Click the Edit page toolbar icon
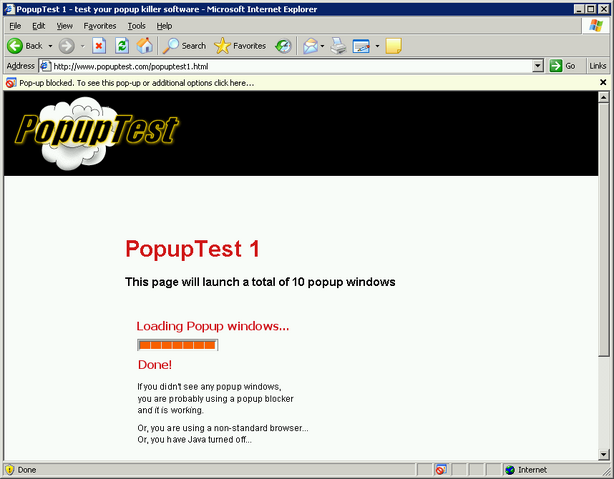The image size is (614, 479). coord(361,46)
